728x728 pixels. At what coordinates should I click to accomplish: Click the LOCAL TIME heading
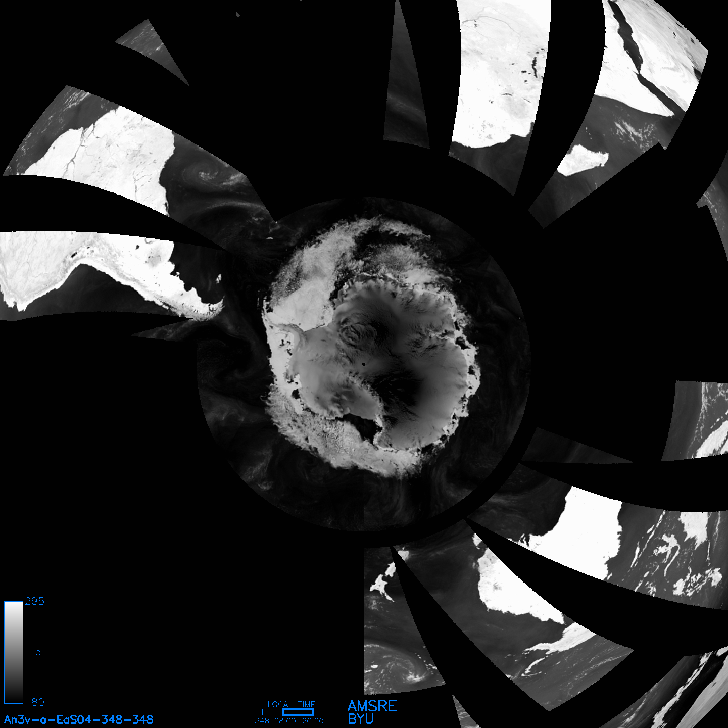pos(292,704)
